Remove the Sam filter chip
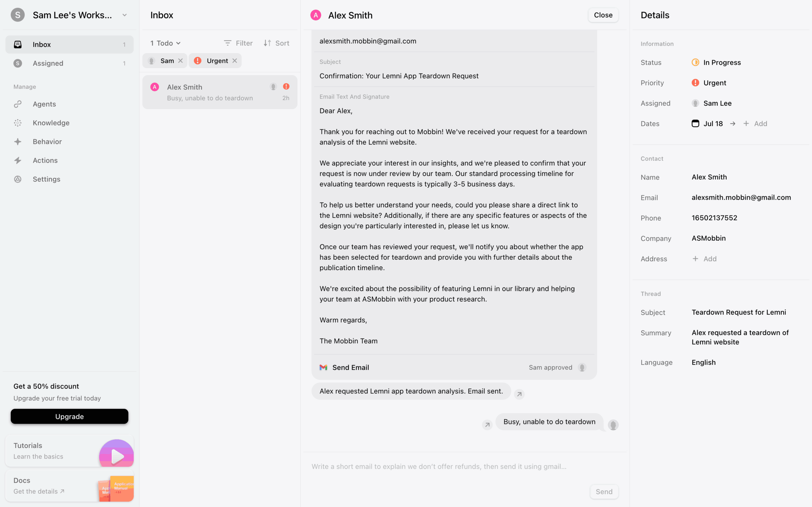The width and height of the screenshot is (812, 507). coord(180,61)
